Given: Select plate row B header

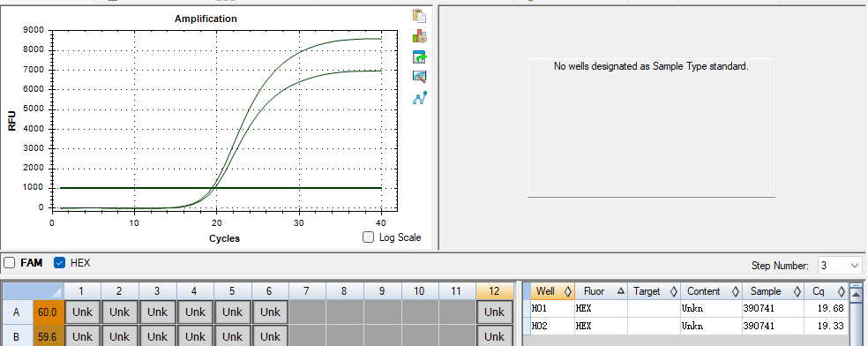Looking at the screenshot, I should pyautogui.click(x=17, y=336).
